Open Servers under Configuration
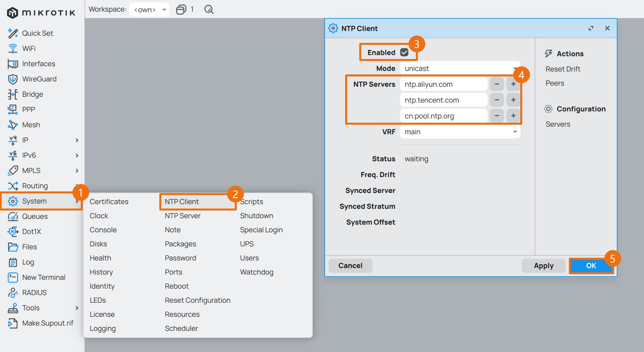 [558, 124]
